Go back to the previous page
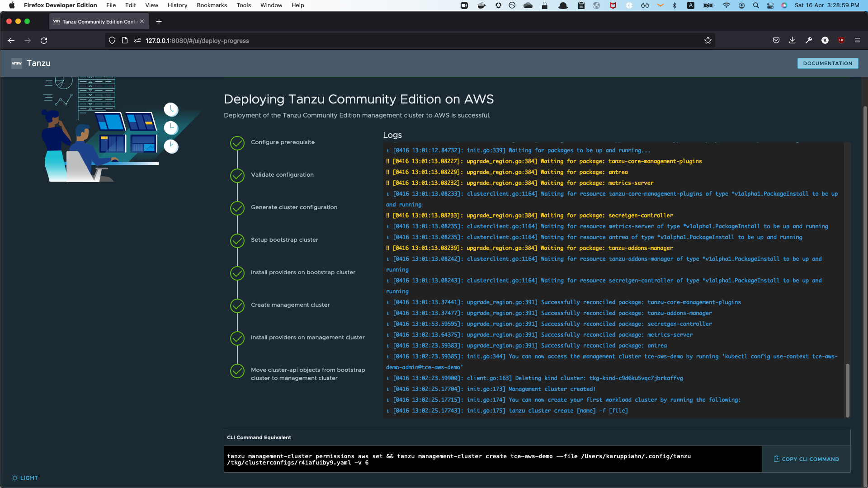868x488 pixels. (x=11, y=41)
